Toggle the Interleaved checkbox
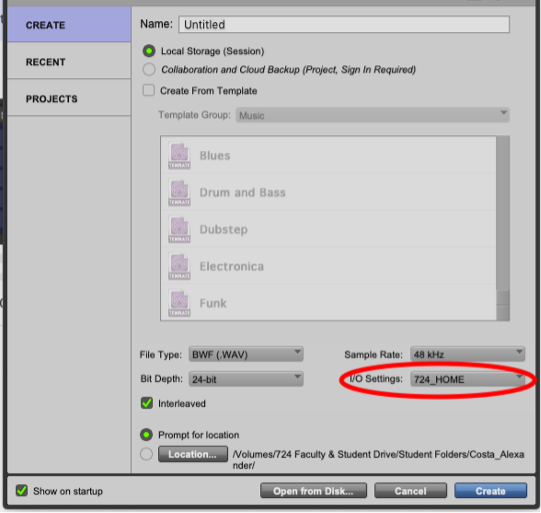The image size is (541, 513). click(x=147, y=403)
